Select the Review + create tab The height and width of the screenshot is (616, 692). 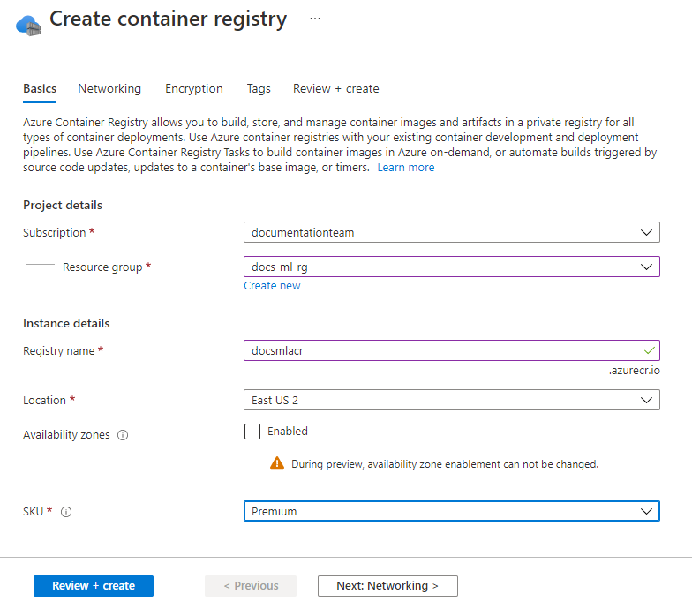click(x=336, y=89)
